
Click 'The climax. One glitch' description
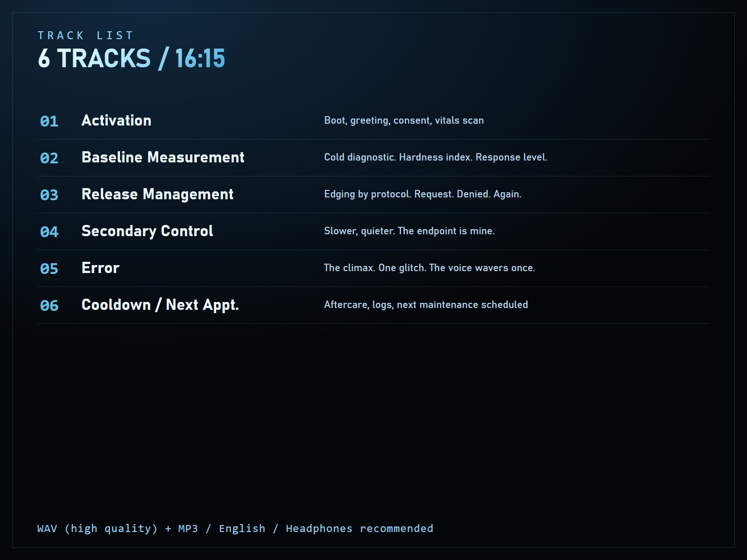pos(430,268)
